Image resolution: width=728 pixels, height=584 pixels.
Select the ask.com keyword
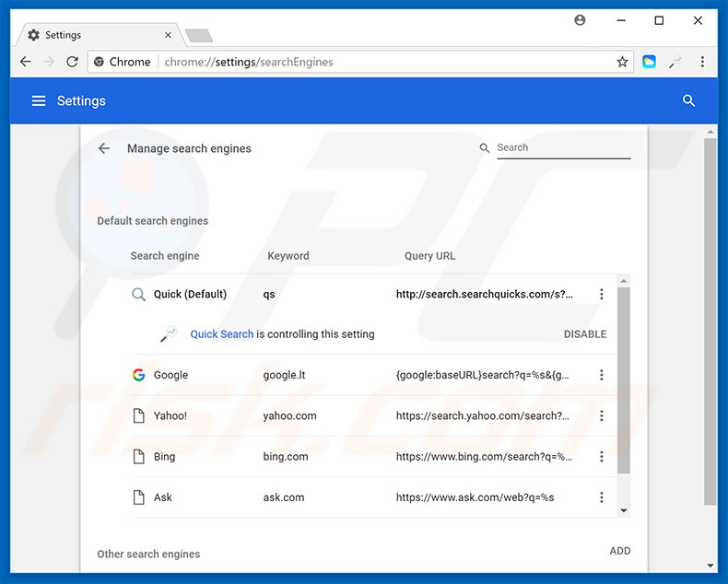[x=284, y=497]
